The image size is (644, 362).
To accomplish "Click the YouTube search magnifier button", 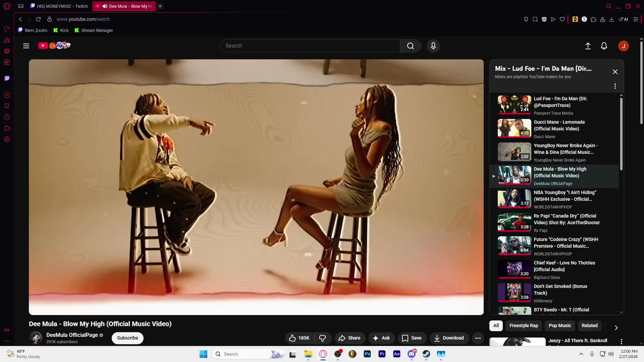I will (411, 46).
